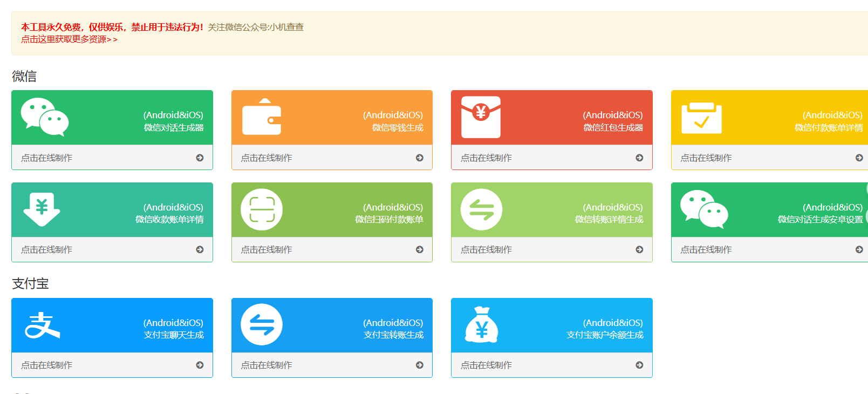Click the arrow icon under 微信收款账单详情
This screenshot has height=394, width=868.
click(200, 250)
